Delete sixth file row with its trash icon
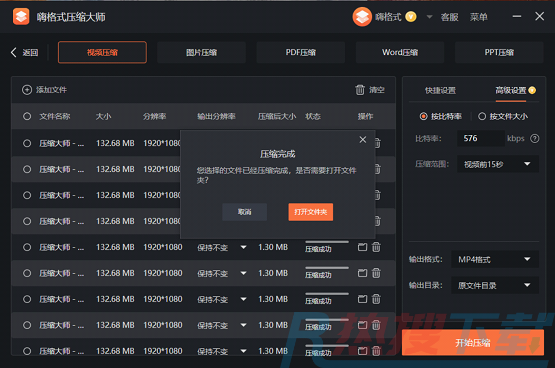The height and width of the screenshot is (368, 555). [x=376, y=273]
